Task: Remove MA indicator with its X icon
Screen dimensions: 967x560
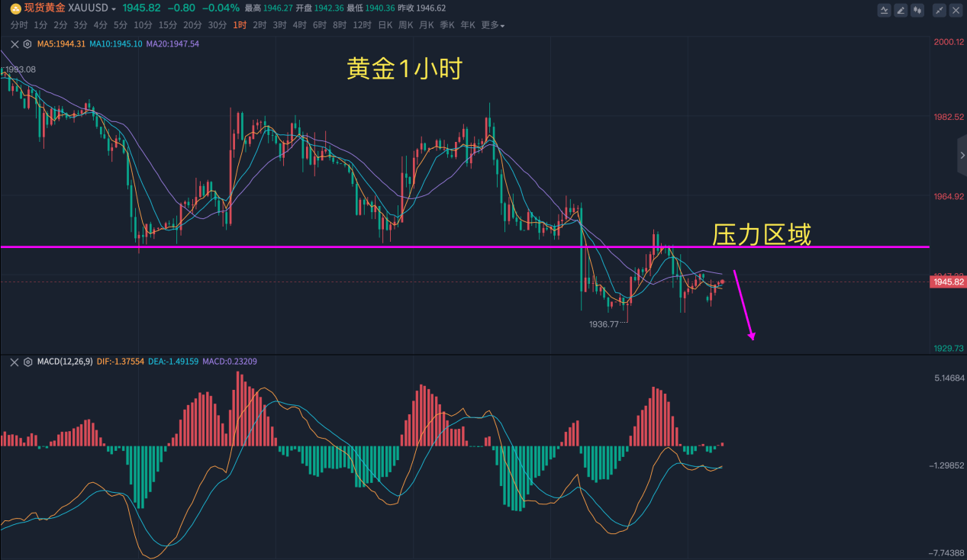Action: (x=15, y=44)
